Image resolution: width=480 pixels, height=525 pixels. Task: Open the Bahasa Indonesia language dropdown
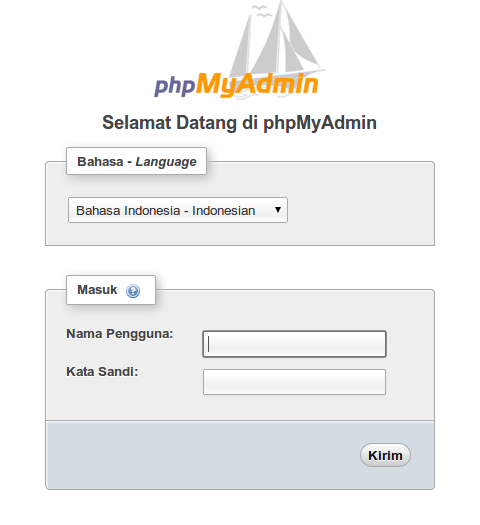178,210
